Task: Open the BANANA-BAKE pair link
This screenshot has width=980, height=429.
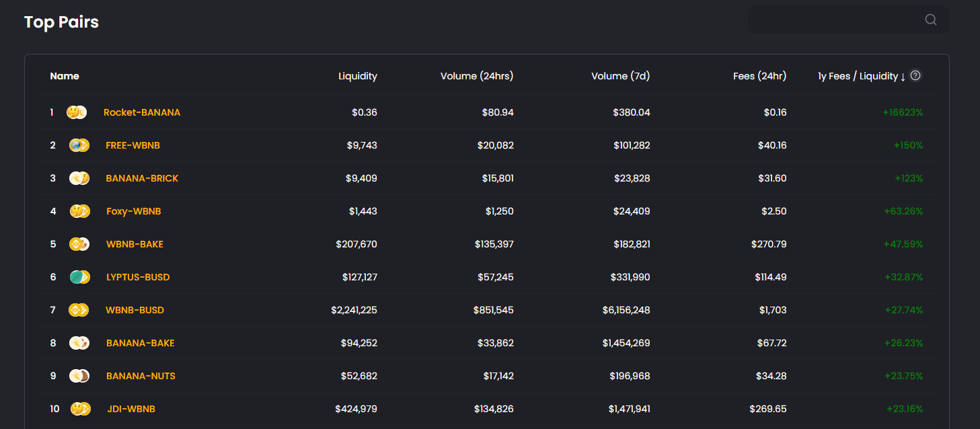Action: pyautogui.click(x=140, y=343)
